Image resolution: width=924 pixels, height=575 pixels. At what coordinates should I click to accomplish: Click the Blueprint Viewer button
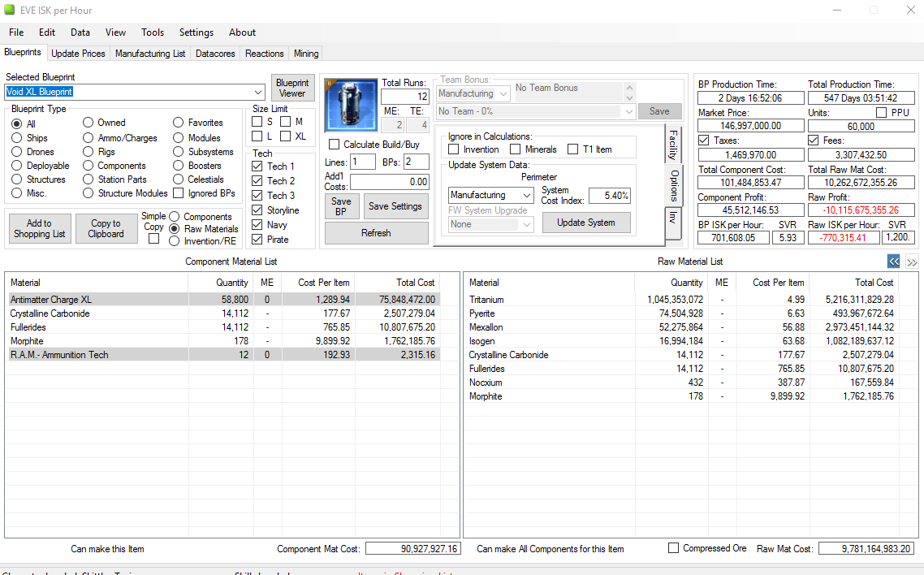coord(292,88)
